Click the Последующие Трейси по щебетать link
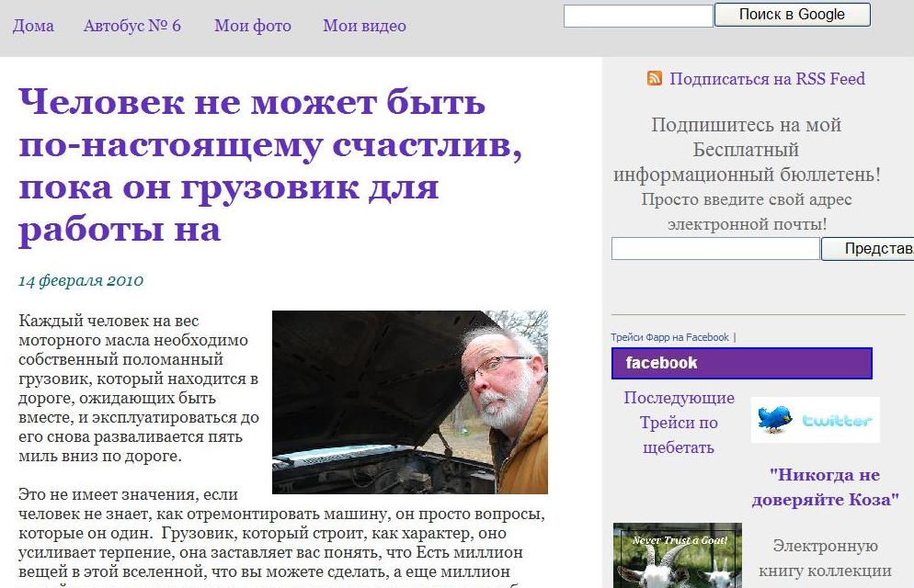 pos(680,423)
